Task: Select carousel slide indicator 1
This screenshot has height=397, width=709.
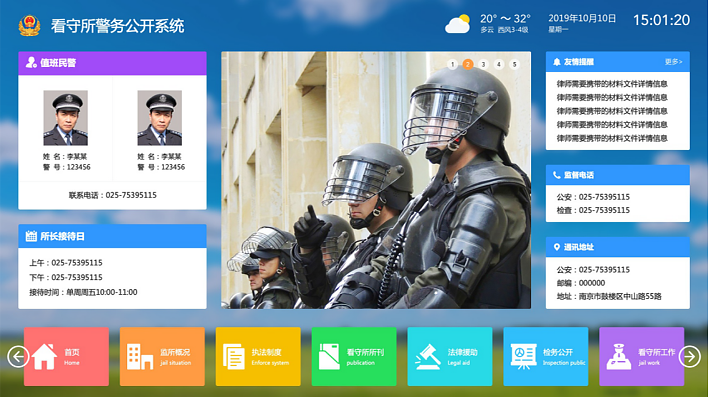Action: pos(452,64)
